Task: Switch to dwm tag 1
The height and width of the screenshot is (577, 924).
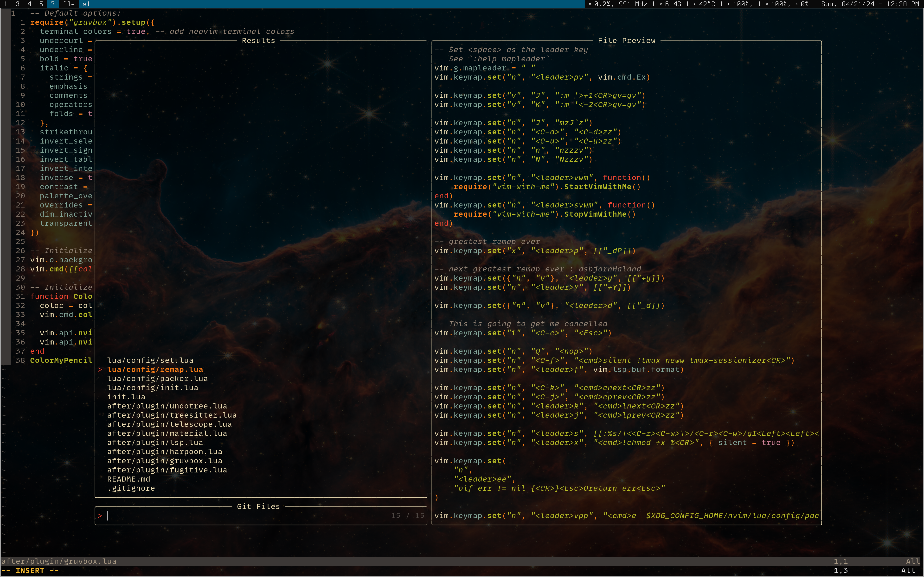Action: (6, 4)
